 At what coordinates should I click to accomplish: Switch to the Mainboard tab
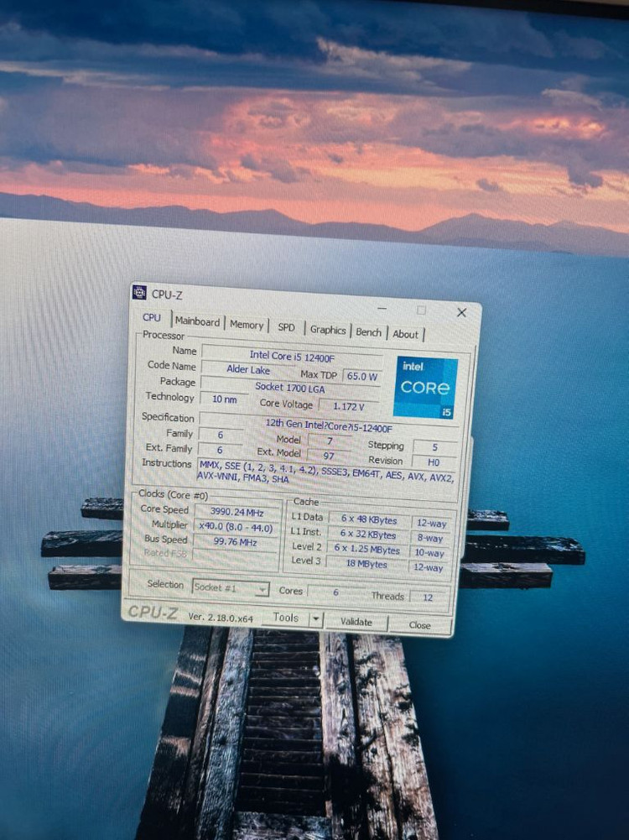[197, 321]
